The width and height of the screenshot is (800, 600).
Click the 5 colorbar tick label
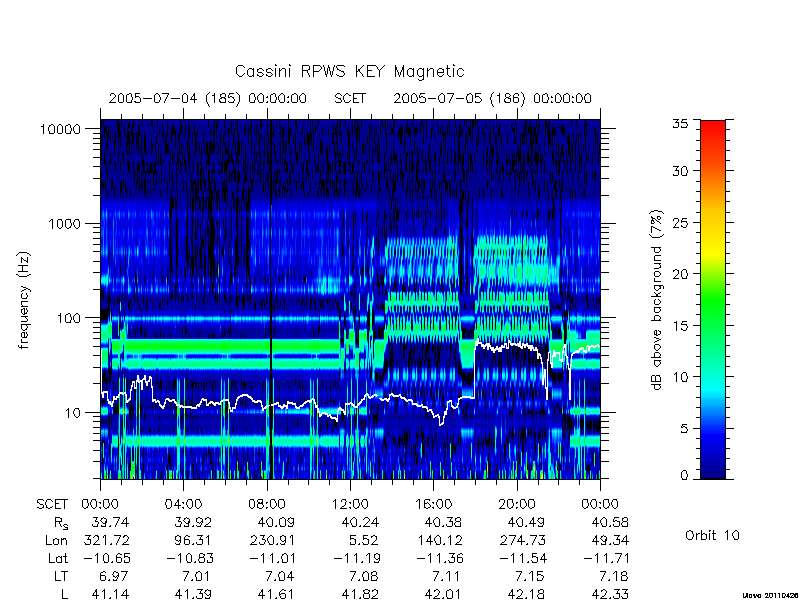coord(685,429)
